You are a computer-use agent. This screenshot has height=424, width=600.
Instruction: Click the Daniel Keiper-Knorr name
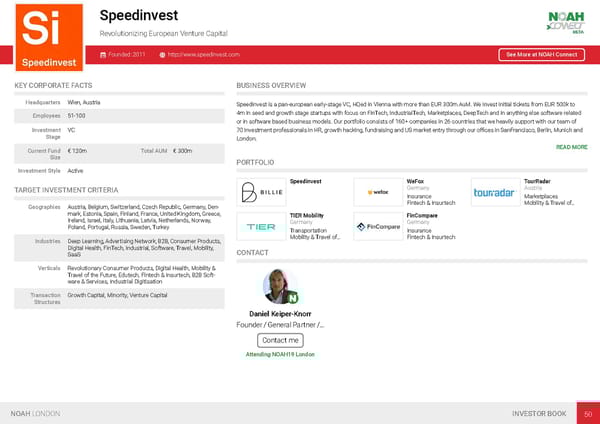point(280,314)
